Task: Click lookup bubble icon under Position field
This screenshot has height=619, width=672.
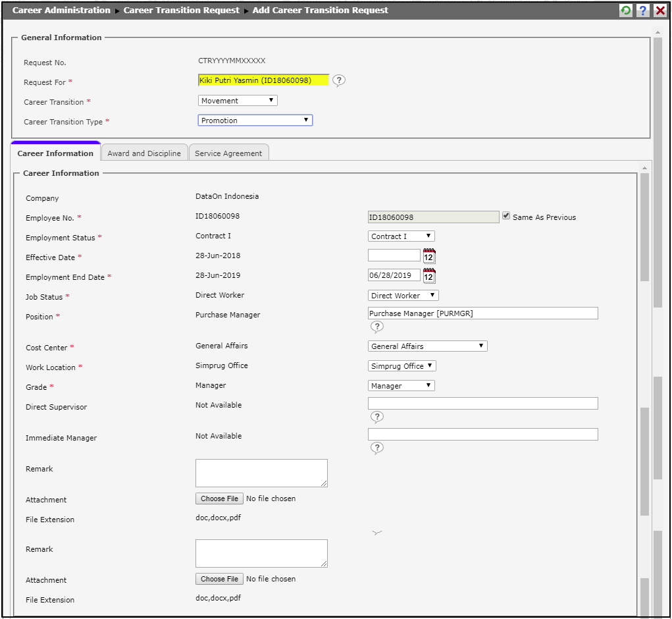Action: [x=376, y=327]
